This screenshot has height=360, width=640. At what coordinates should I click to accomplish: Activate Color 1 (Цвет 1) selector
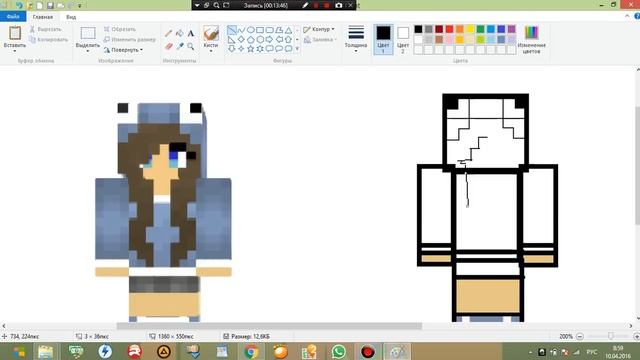coord(383,39)
